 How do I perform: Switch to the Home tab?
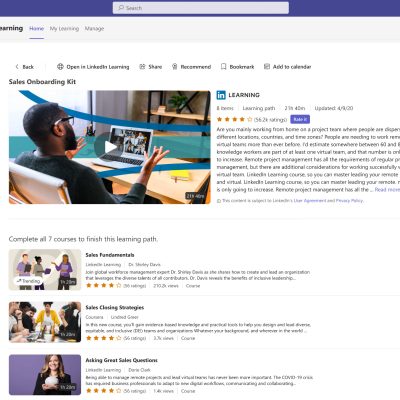[37, 29]
